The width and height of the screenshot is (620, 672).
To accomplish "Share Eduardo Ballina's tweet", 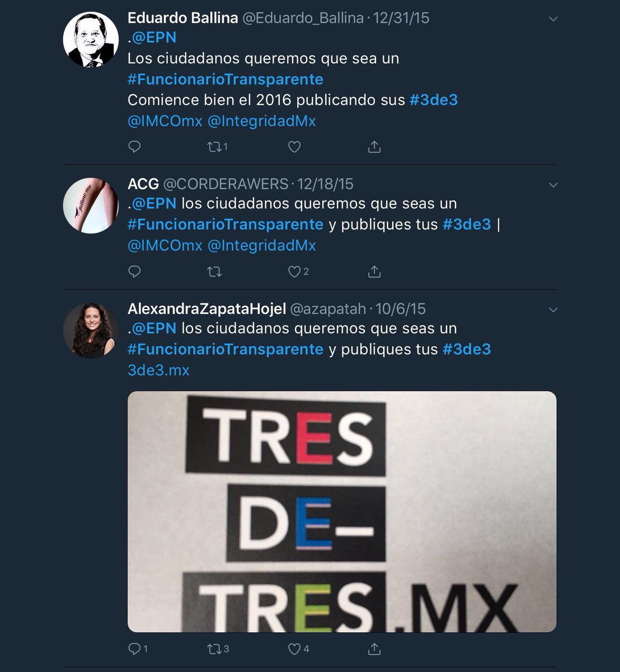I will point(374,147).
